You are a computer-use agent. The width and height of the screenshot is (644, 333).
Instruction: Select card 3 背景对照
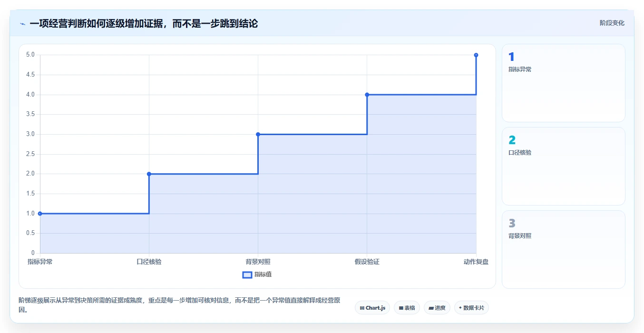point(564,249)
